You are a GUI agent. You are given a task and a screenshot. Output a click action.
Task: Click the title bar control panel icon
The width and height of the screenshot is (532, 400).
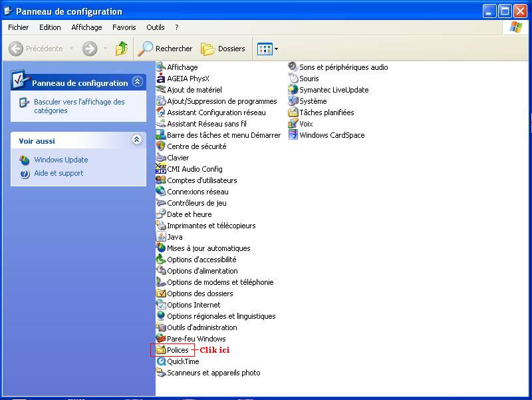8,11
